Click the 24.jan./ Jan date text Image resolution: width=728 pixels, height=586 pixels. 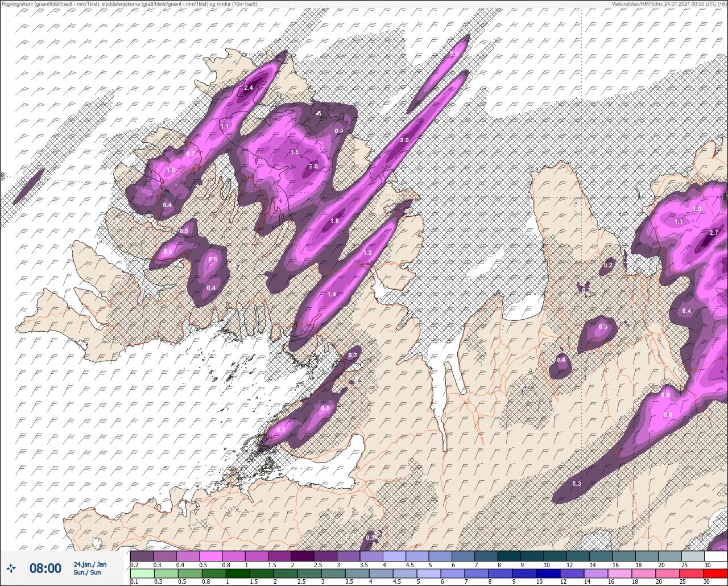point(90,564)
